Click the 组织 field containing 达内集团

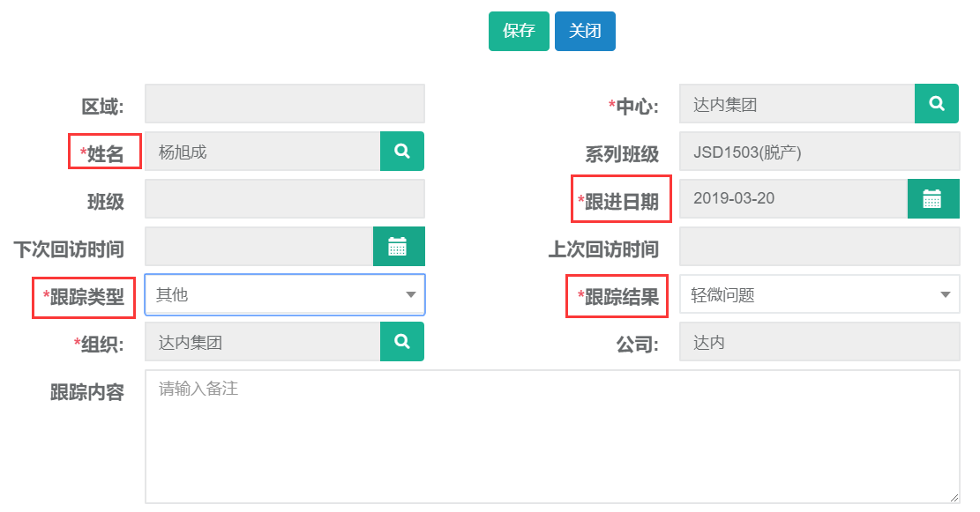[262, 342]
